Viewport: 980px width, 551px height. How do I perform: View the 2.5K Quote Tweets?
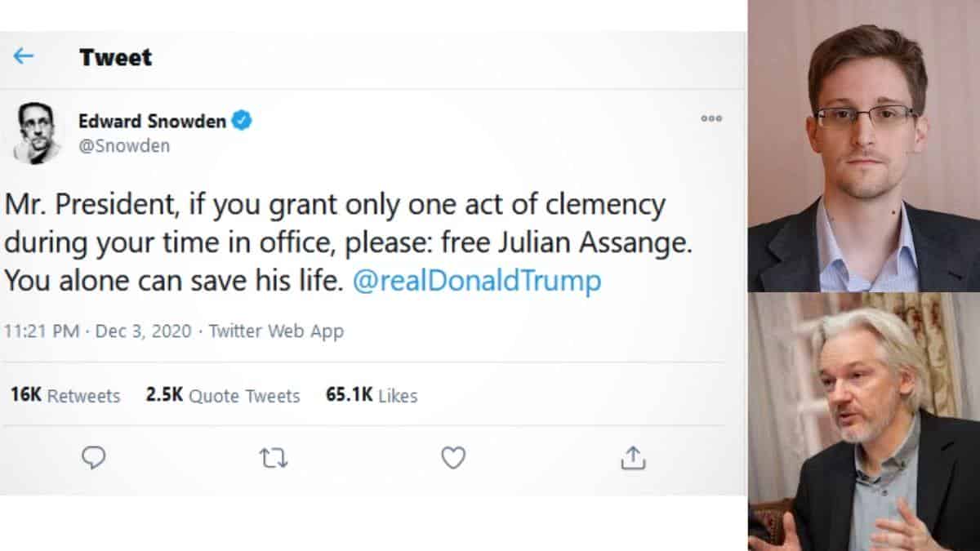point(223,396)
